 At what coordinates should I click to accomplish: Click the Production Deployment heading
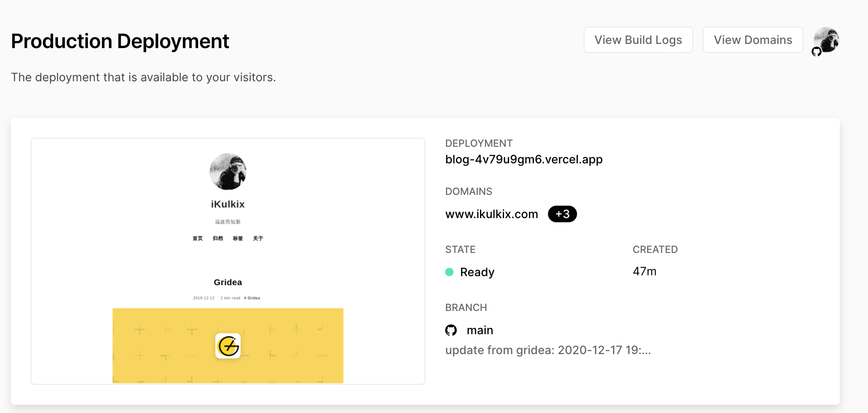coord(120,41)
